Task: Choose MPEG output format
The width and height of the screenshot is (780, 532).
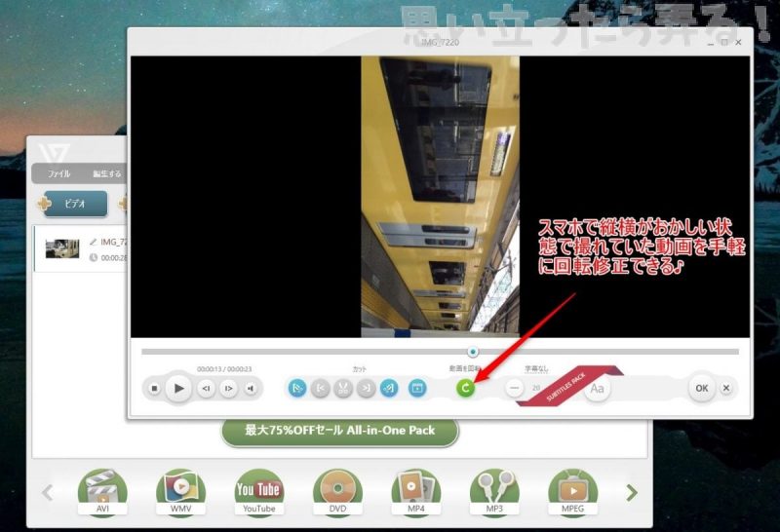Action: click(572, 492)
